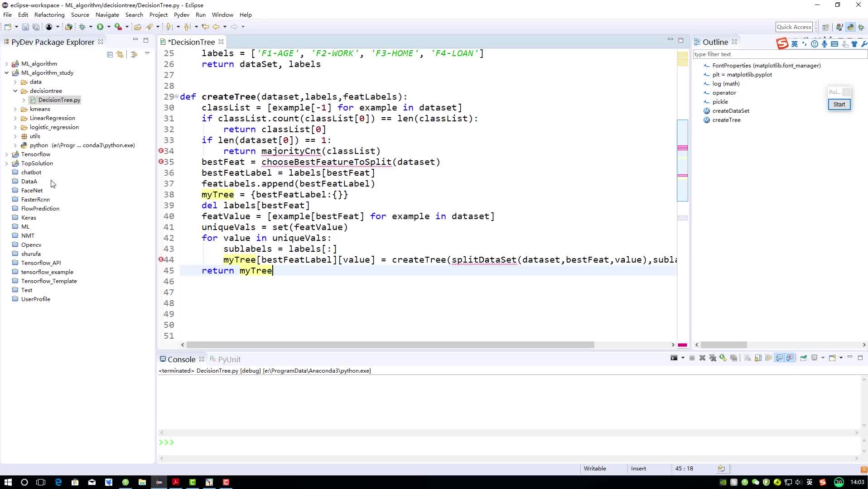
Task: Click the Save toolbar icon
Action: tap(25, 27)
